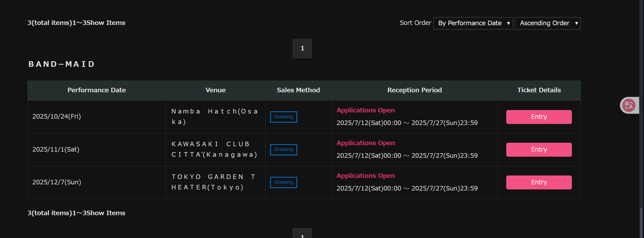Open the Ascending Order dropdown
The height and width of the screenshot is (238, 644).
point(548,23)
